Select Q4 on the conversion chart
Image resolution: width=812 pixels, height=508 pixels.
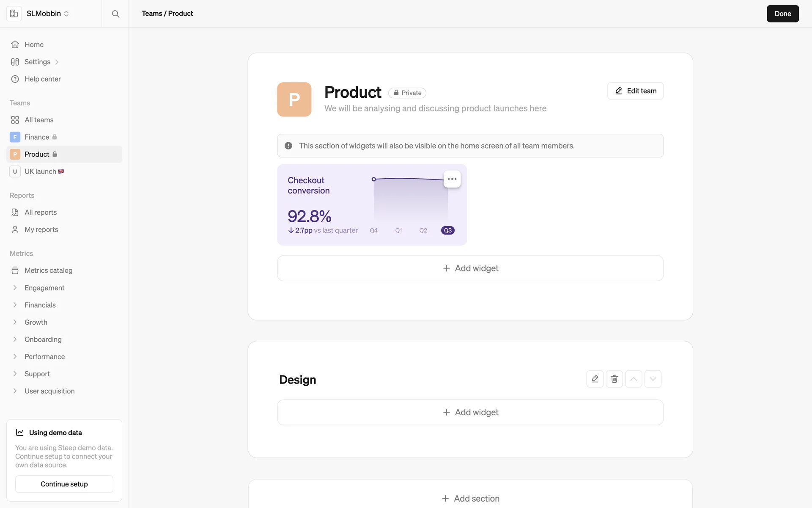tap(373, 230)
